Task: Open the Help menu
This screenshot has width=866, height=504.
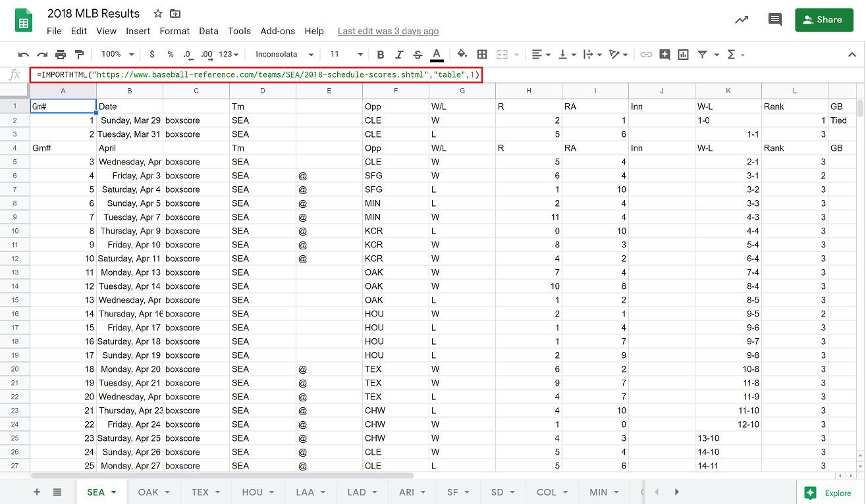Action: [x=314, y=31]
